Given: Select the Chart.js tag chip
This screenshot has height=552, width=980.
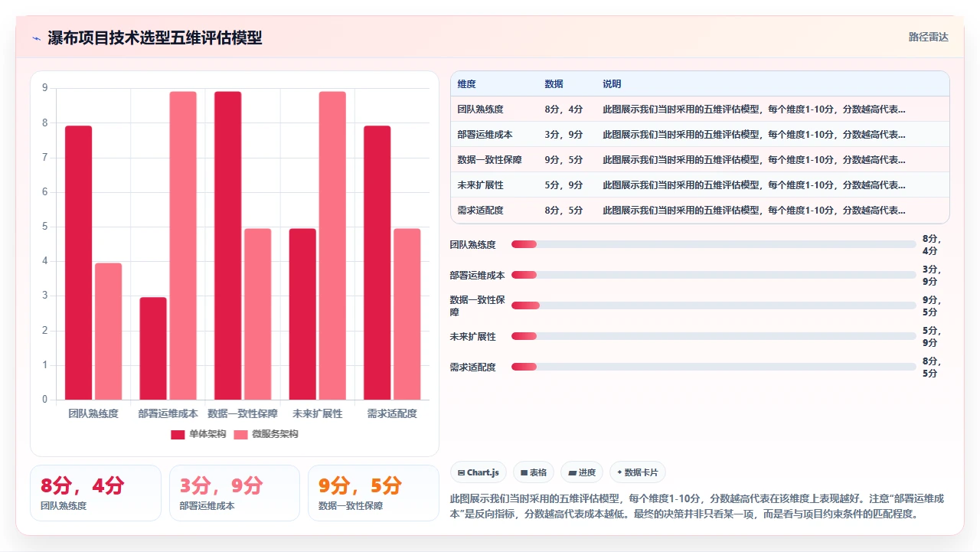Looking at the screenshot, I should (478, 472).
